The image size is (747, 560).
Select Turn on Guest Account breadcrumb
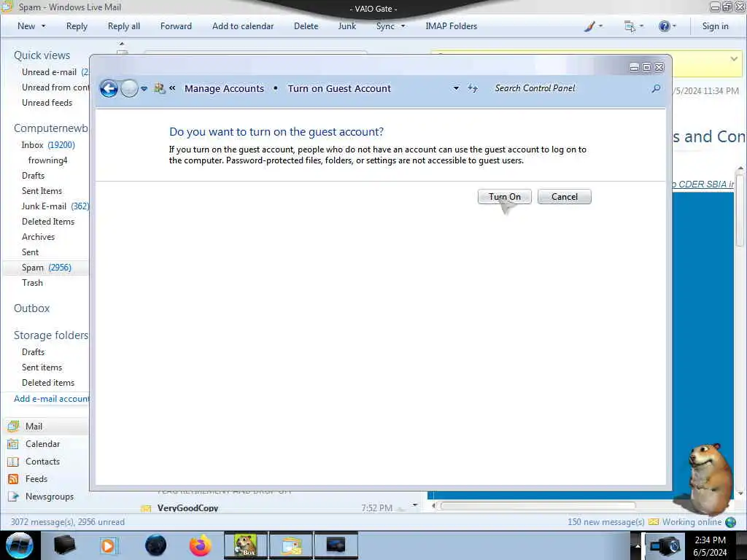point(339,88)
